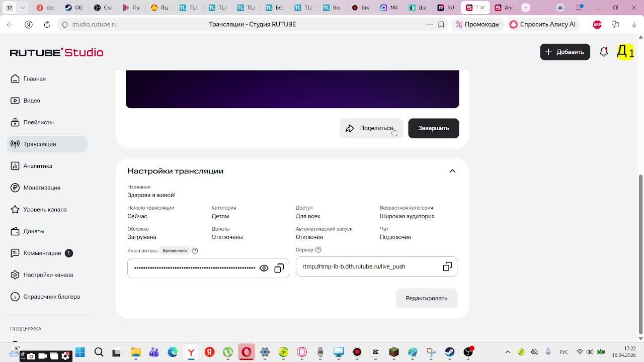This screenshot has height=362, width=644.
Task: Click the Yandex home icon in toolbar
Action: pyautogui.click(x=29, y=24)
